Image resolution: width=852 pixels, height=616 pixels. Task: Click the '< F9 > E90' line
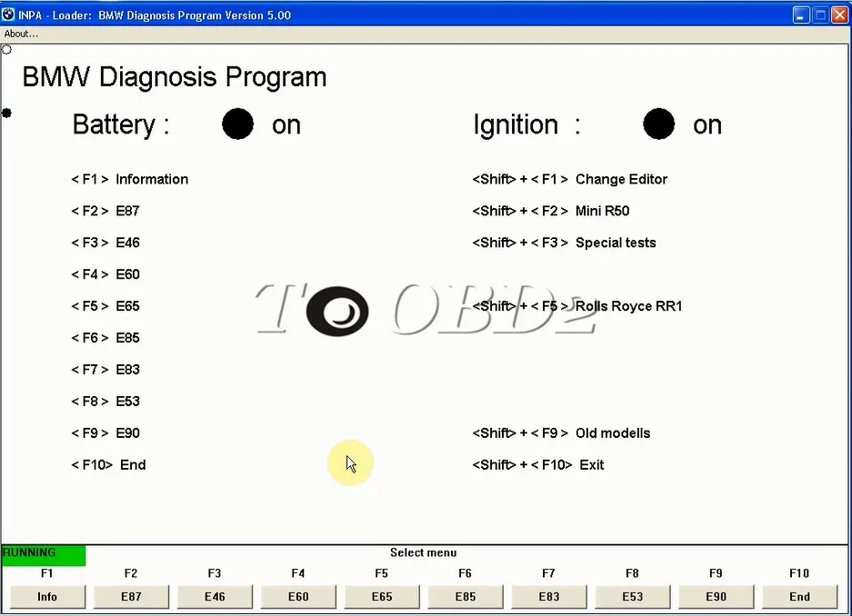(105, 433)
